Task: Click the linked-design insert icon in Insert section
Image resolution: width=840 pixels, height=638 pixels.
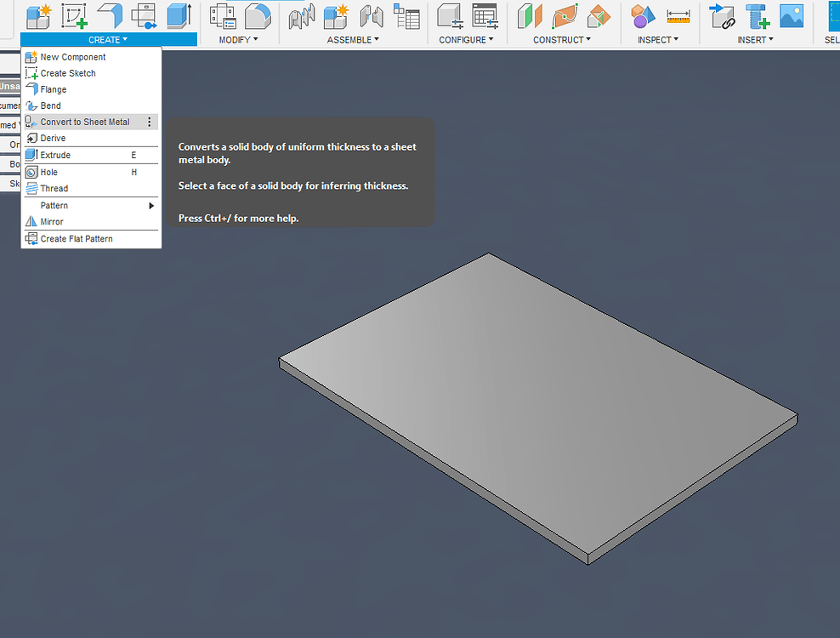Action: point(724,17)
